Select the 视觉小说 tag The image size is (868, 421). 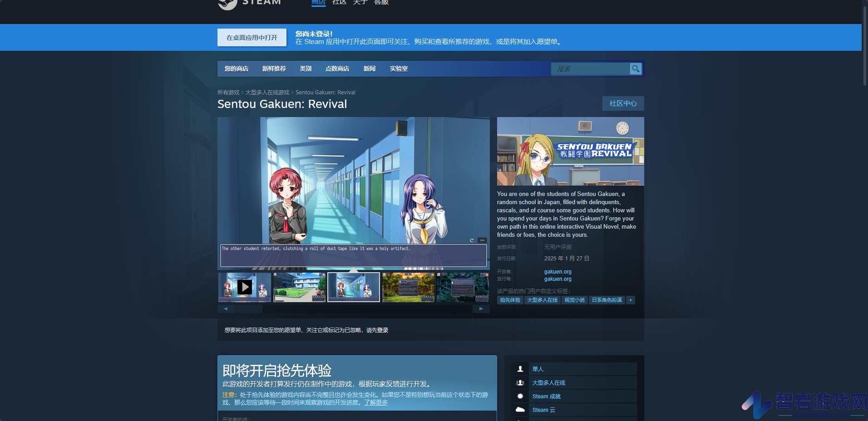[x=575, y=300]
